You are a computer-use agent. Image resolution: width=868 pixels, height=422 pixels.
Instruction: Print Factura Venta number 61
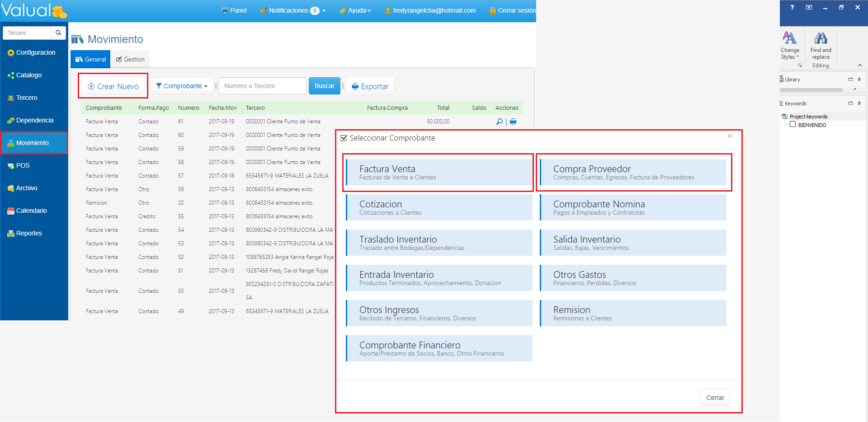coord(513,122)
